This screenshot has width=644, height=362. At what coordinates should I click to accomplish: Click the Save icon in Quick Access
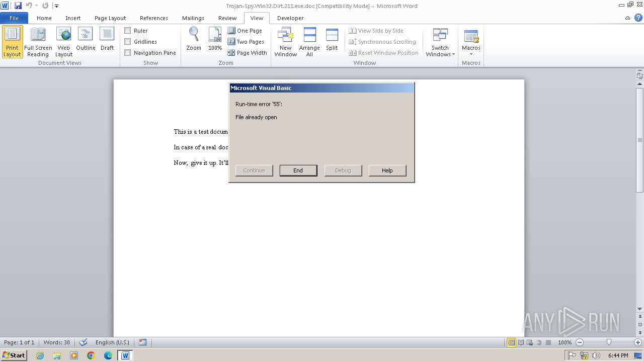(18, 6)
